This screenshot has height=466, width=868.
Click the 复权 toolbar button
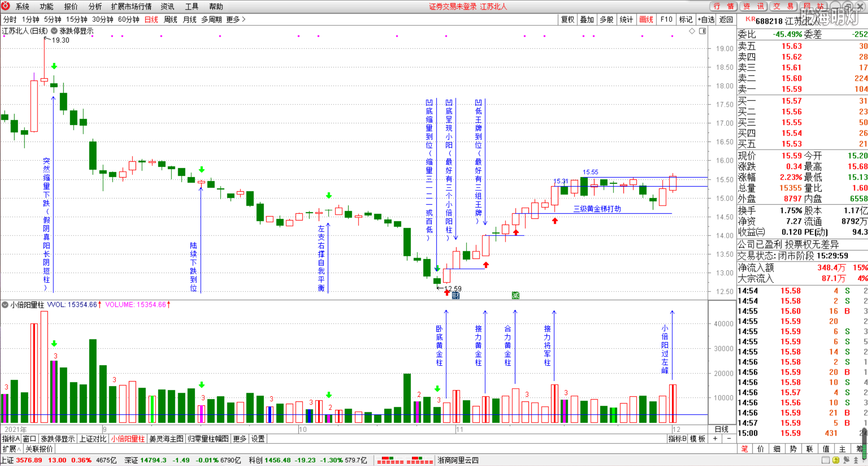click(x=568, y=19)
